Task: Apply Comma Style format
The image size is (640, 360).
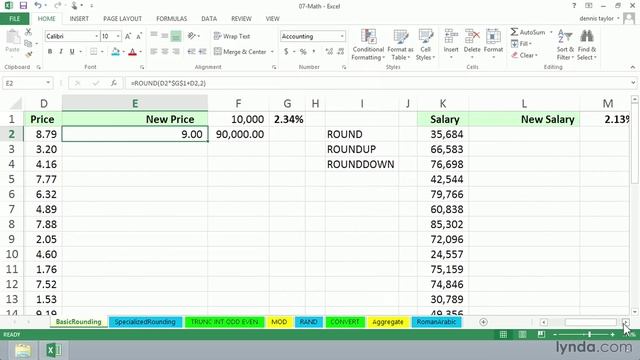Action: point(313,52)
